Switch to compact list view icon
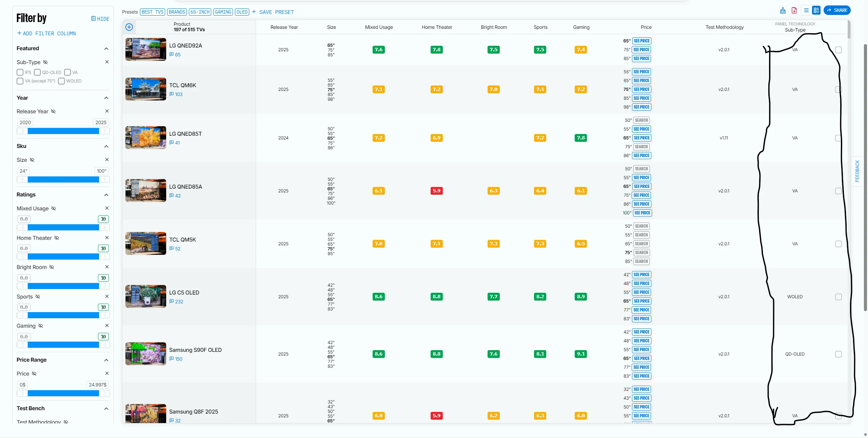This screenshot has height=438, width=868. [x=806, y=11]
